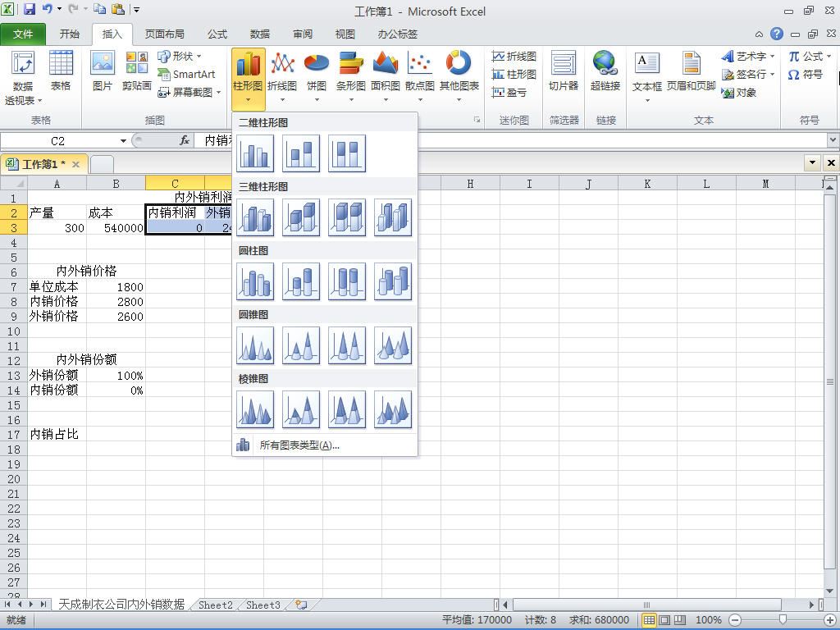The image size is (840, 630).
Task: Select the true 3D column chart
Action: click(393, 217)
